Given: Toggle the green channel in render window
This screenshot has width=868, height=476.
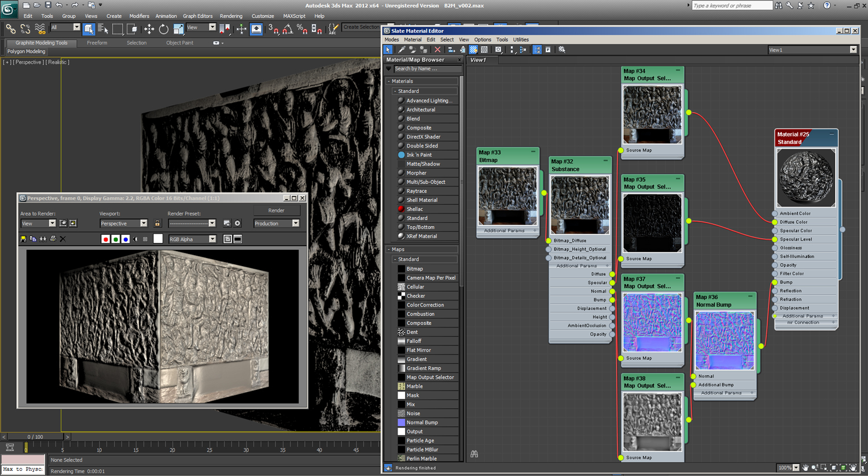Looking at the screenshot, I should [116, 239].
